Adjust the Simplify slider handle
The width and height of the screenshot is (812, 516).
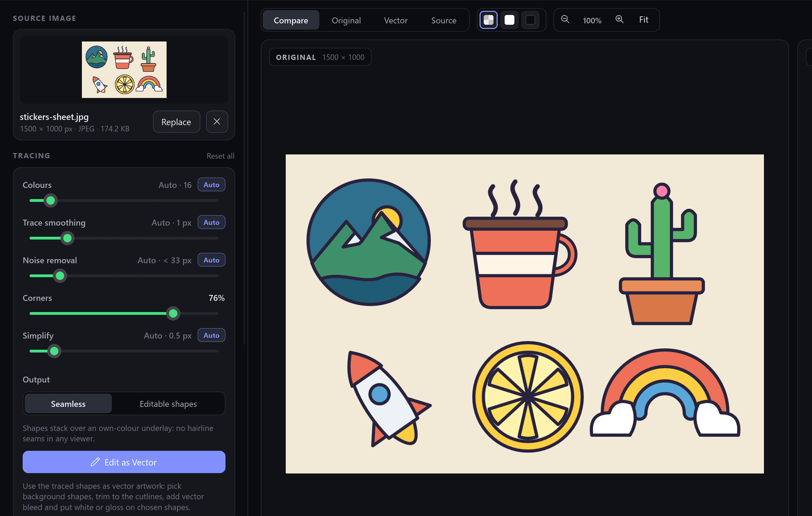[54, 351]
